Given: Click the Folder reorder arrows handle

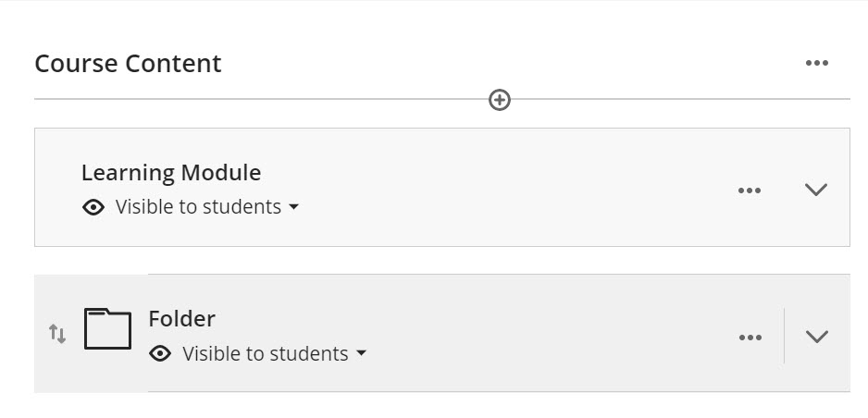Looking at the screenshot, I should [x=57, y=334].
